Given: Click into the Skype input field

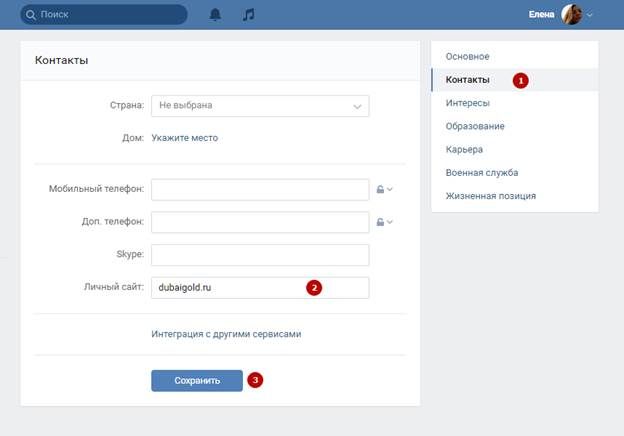Looking at the screenshot, I should [x=260, y=255].
